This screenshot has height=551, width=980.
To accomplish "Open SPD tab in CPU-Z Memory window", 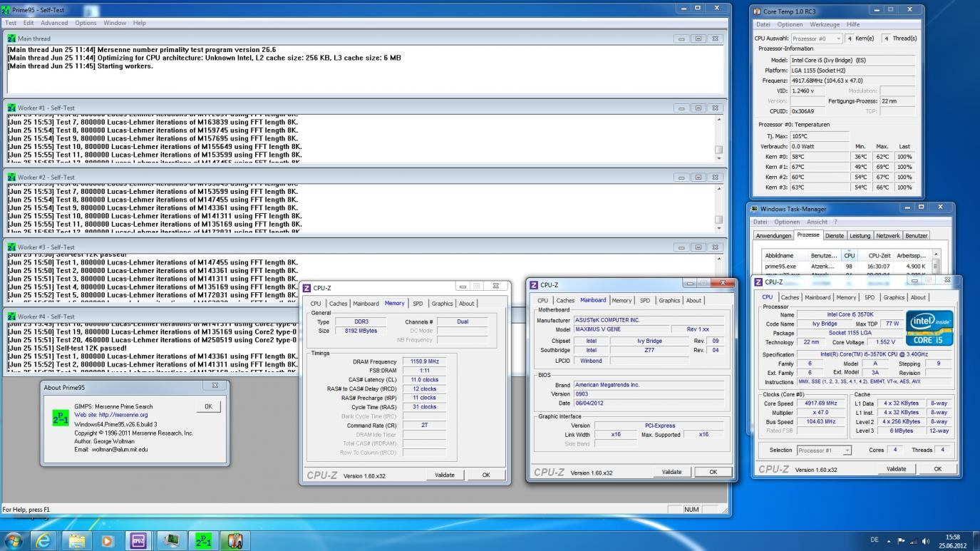I will 418,304.
